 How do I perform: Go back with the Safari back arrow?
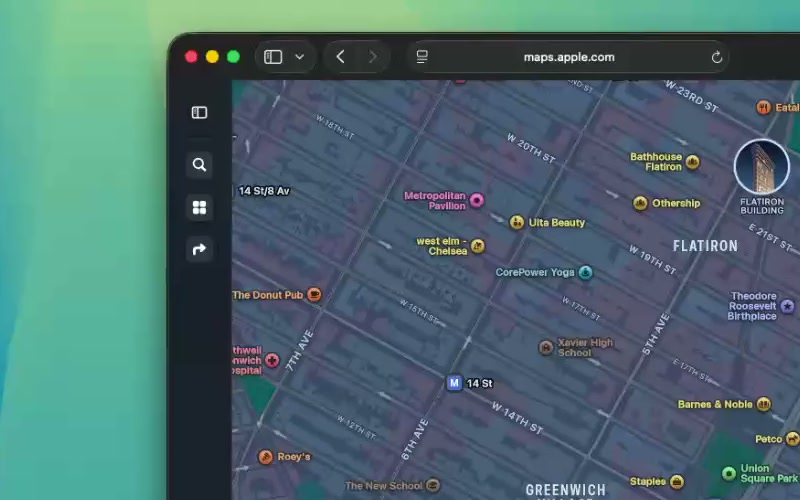click(x=340, y=57)
